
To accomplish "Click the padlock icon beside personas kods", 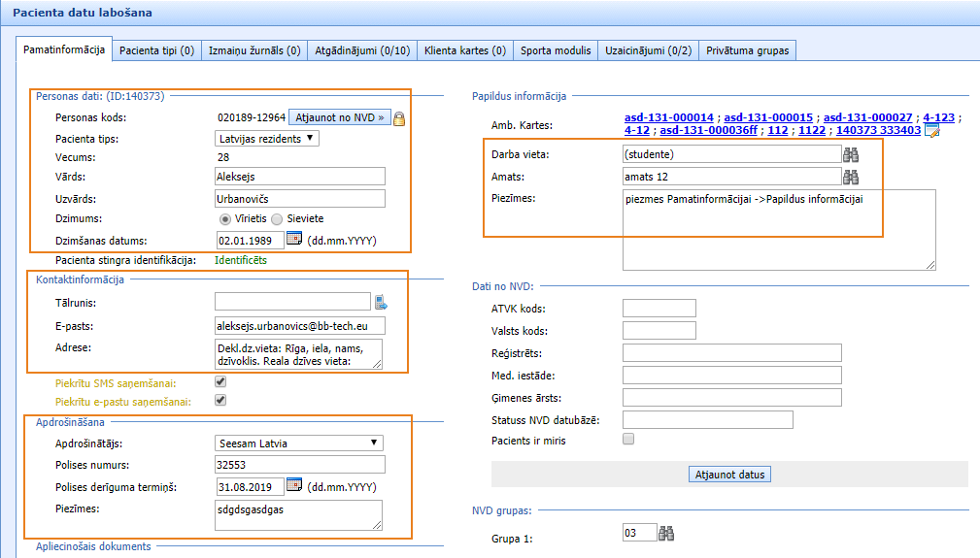I will coord(399,118).
